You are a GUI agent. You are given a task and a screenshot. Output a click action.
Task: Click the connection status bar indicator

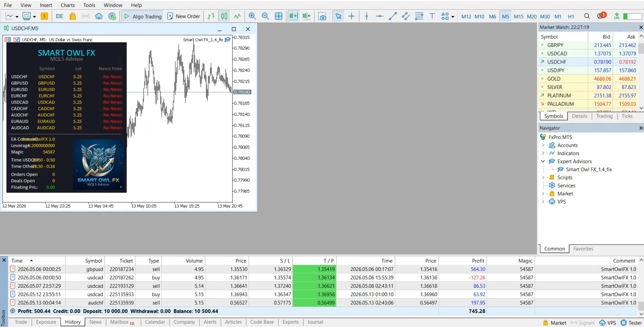pos(632,16)
